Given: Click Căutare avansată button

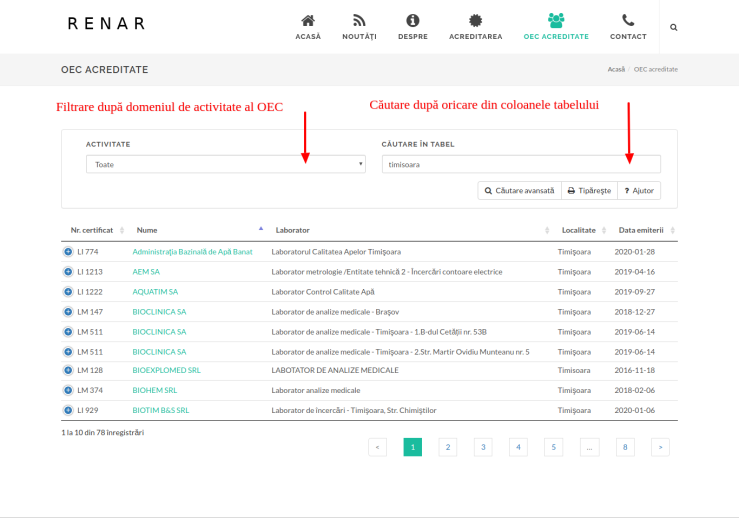Looking at the screenshot, I should point(519,191).
